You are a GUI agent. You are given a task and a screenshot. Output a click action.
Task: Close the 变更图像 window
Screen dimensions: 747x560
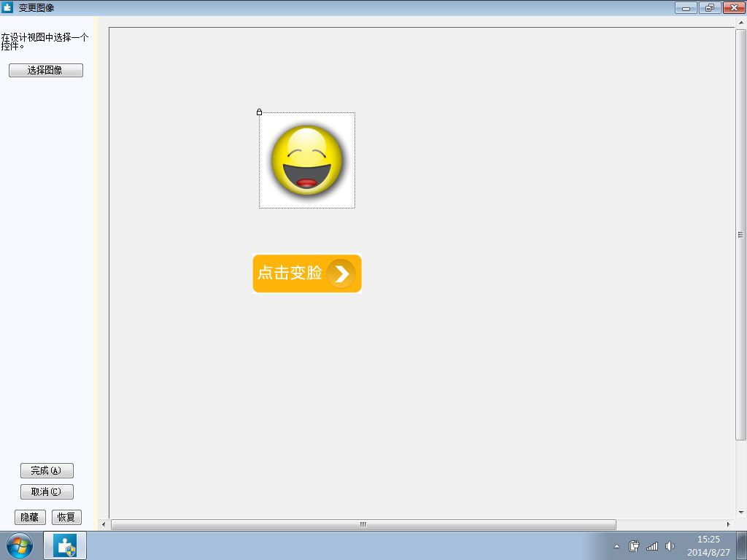pos(734,7)
